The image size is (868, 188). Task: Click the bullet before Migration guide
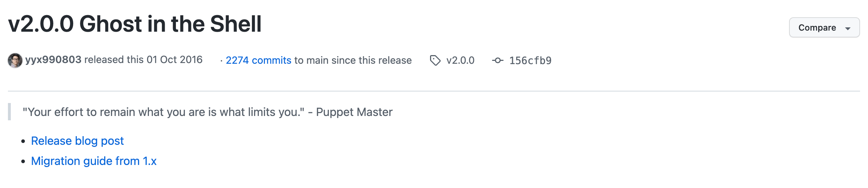[23, 161]
